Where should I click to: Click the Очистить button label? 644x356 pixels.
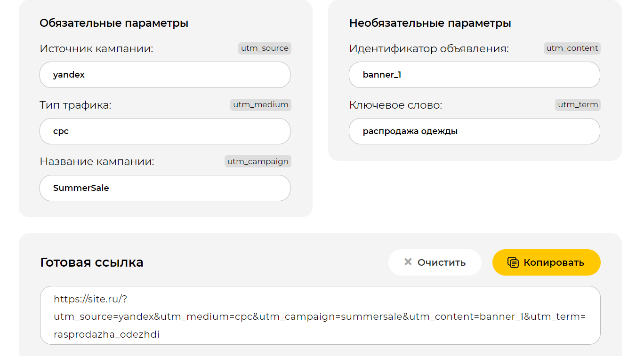[442, 262]
